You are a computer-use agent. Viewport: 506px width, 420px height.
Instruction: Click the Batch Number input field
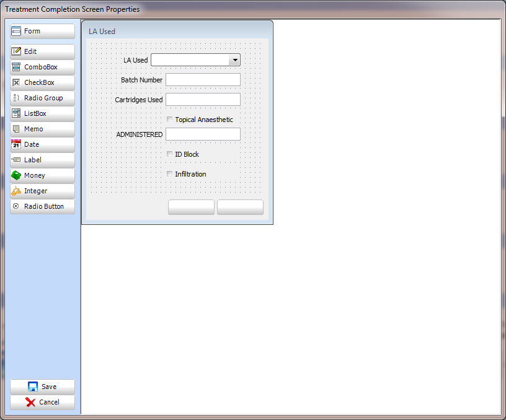click(203, 80)
